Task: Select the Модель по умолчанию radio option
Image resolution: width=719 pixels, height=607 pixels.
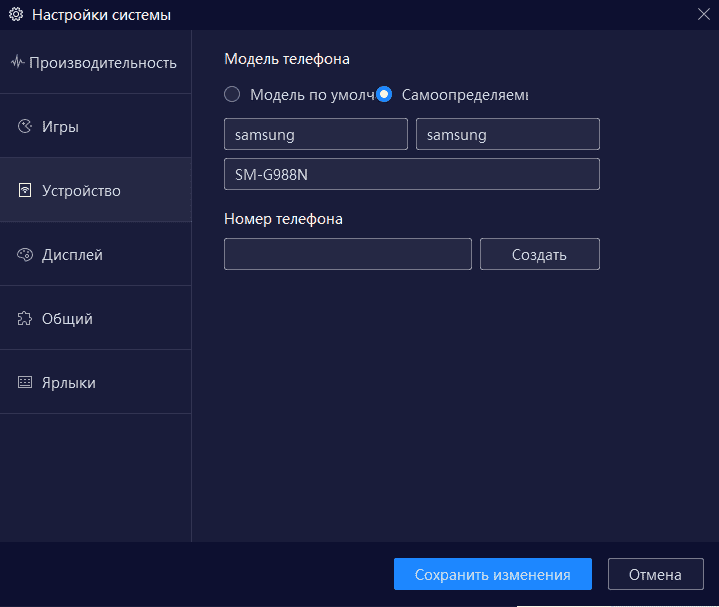Action: click(x=232, y=94)
